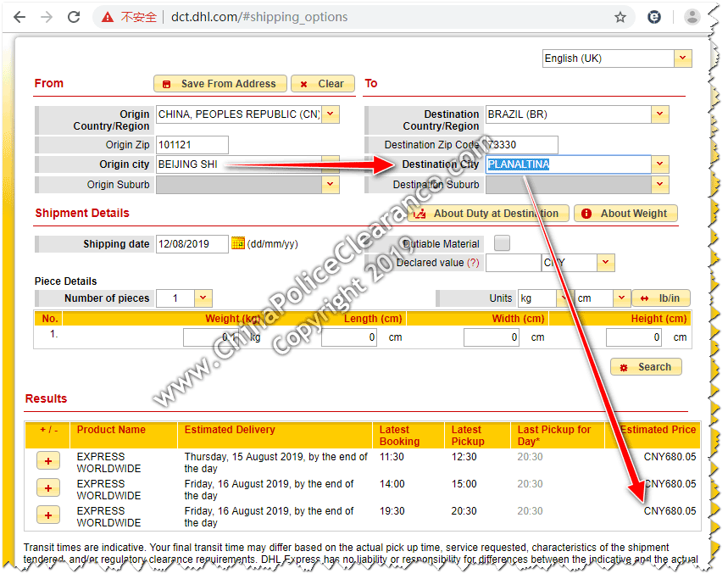Bookmark this page with the star icon
Viewport: 728px width, 579px height.
[620, 18]
